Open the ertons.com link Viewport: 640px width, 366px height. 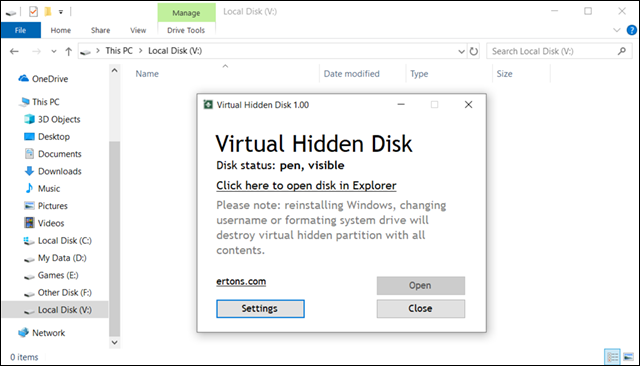tap(241, 282)
